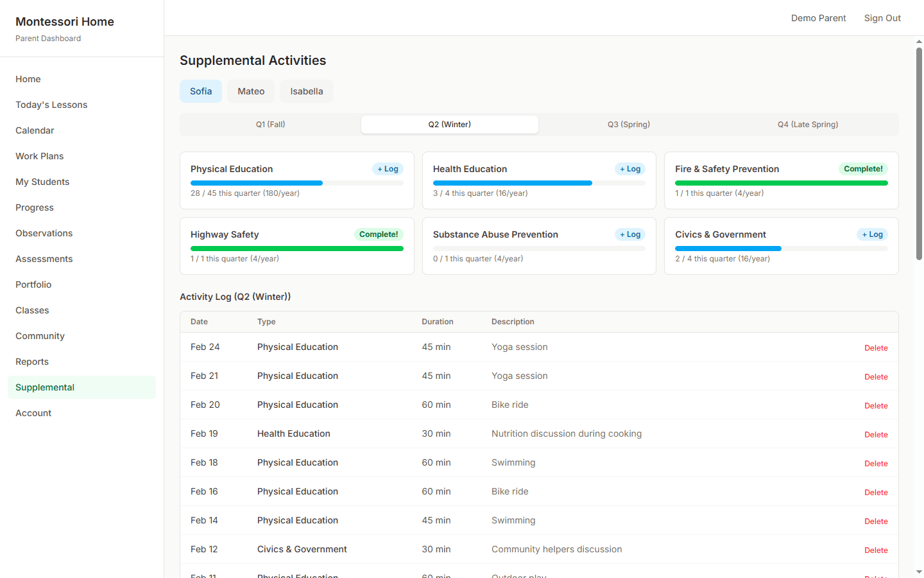Viewport: 924px width, 578px height.
Task: Navigate to the Observations section
Action: point(44,232)
